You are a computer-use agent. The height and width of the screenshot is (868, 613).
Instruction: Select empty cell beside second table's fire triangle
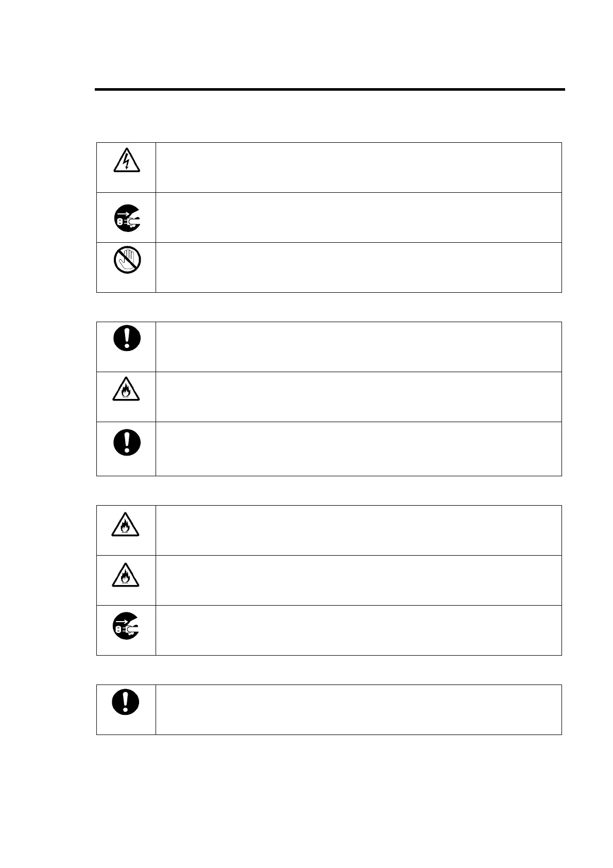359,397
